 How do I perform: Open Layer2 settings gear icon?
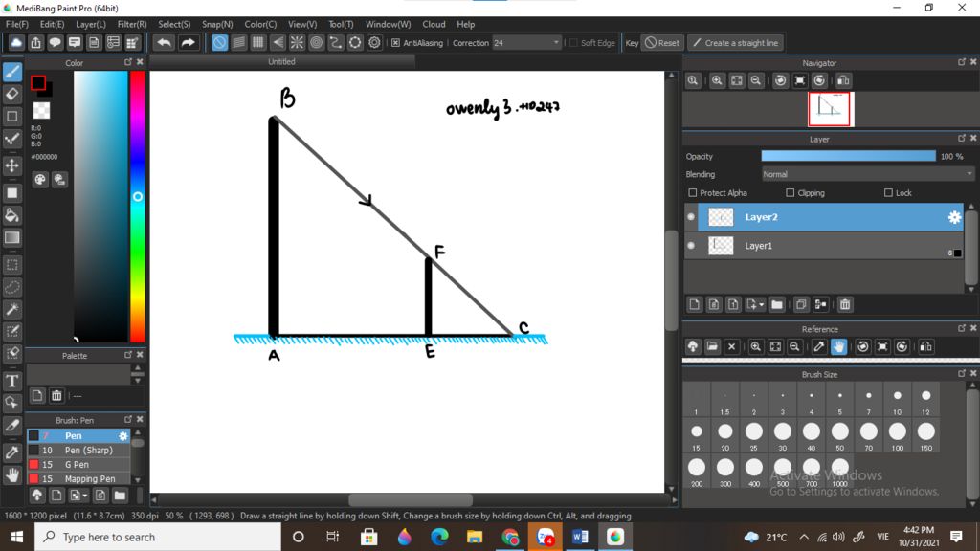click(x=954, y=217)
